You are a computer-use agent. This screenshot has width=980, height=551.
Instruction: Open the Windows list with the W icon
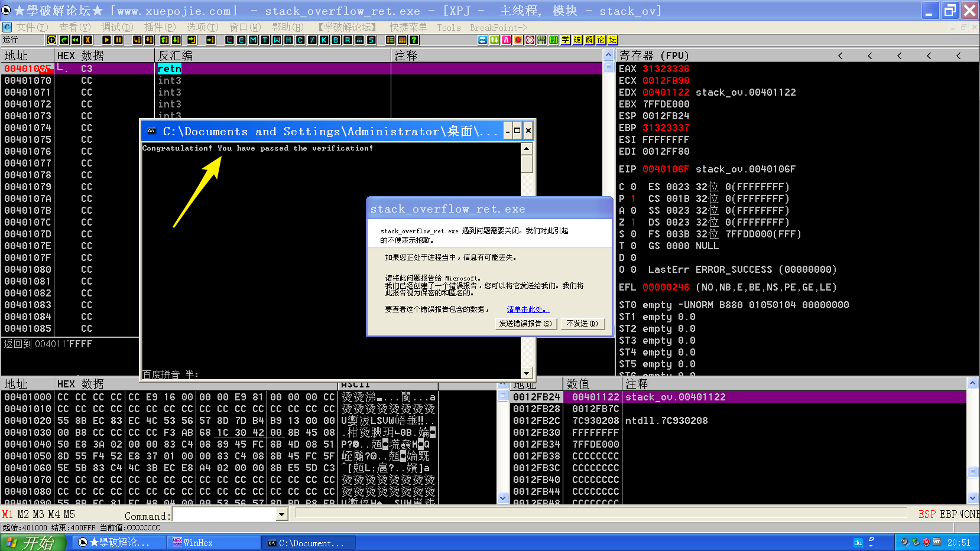click(277, 40)
